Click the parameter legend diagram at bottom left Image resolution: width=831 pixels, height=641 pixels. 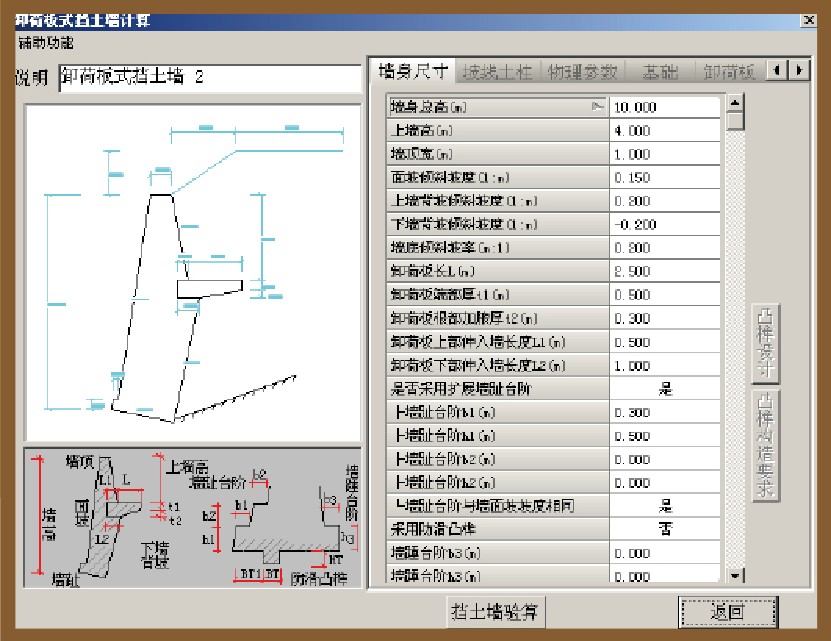click(x=193, y=518)
